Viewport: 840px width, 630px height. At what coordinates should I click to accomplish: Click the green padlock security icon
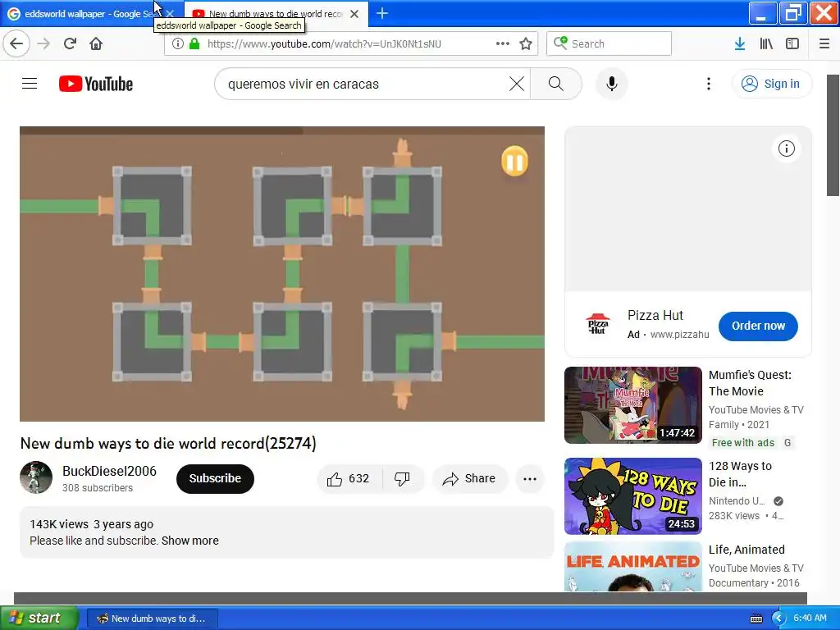click(194, 43)
